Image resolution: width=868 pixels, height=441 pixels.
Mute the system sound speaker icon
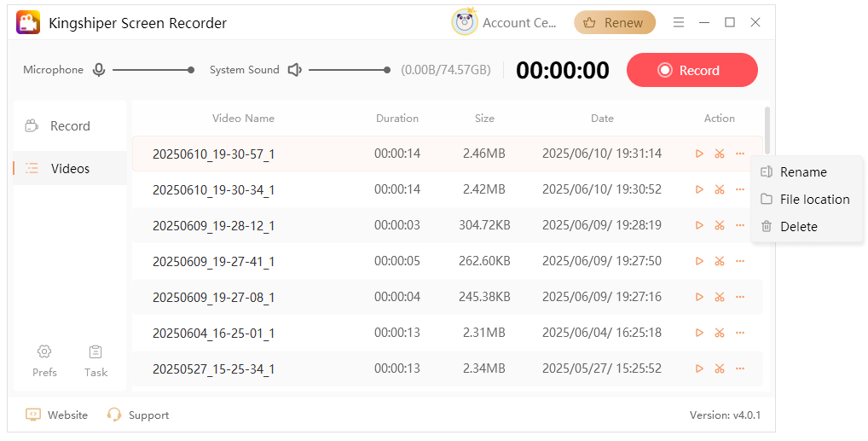click(x=294, y=70)
